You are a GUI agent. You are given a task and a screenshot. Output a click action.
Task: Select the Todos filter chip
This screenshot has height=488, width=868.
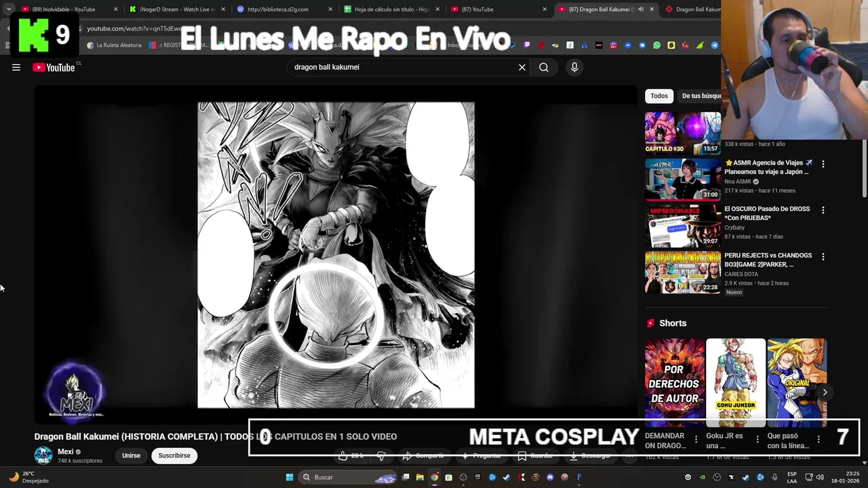click(659, 96)
